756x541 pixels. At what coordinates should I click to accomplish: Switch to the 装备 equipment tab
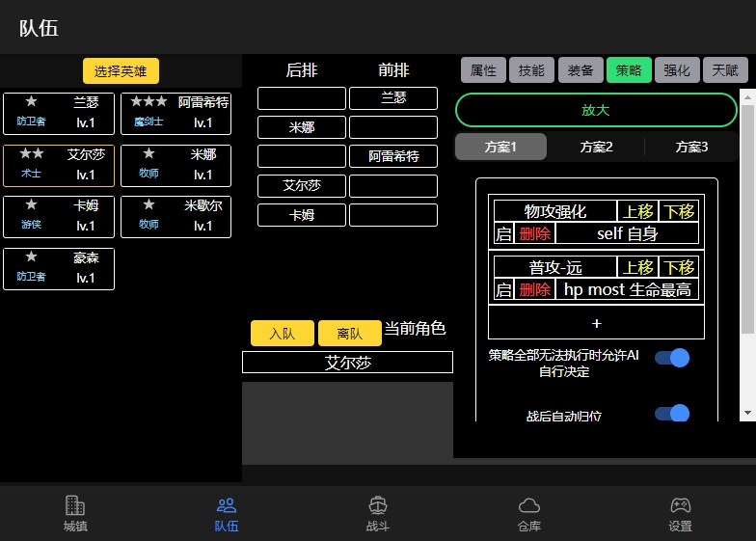pyautogui.click(x=580, y=70)
